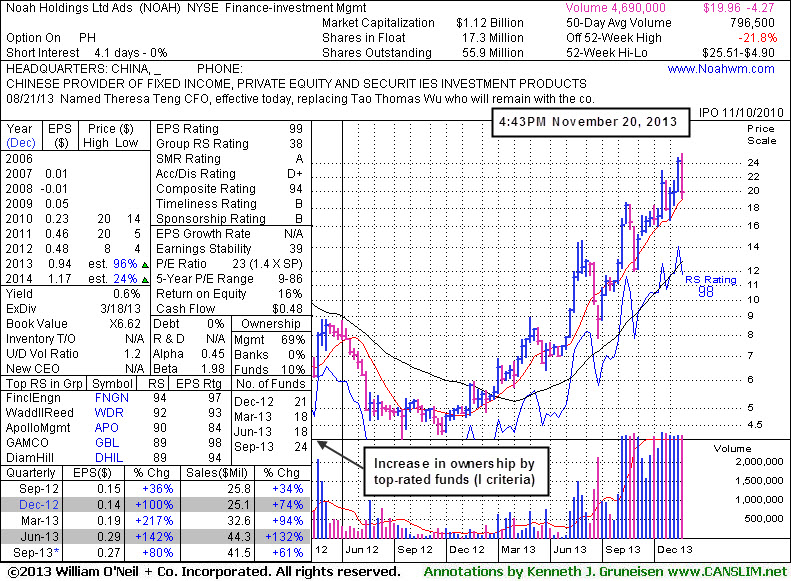This screenshot has width=791, height=581.
Task: Click the ExDiv 3/18/13 date
Action: [x=120, y=309]
